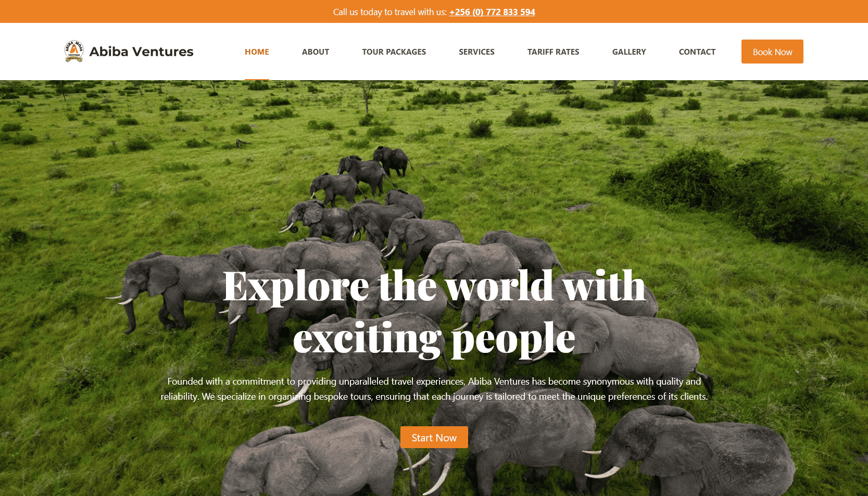Click the 'Founded with a commitment' paragraph
This screenshot has height=496, width=868.
(434, 389)
